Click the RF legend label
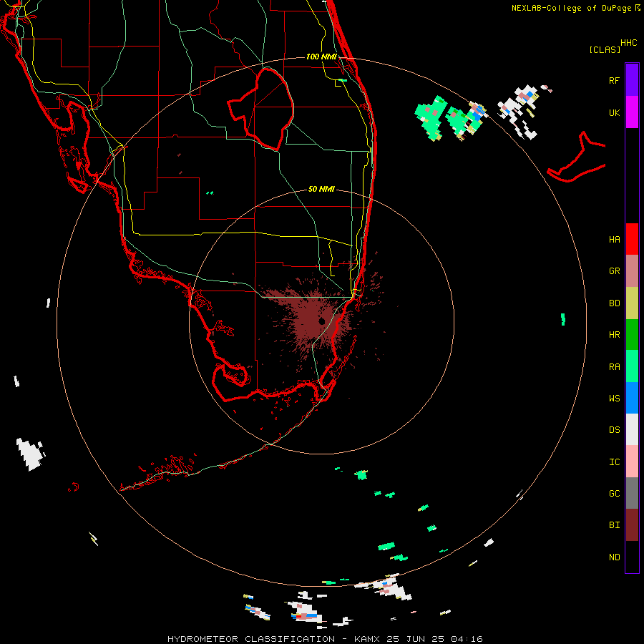 coord(614,80)
